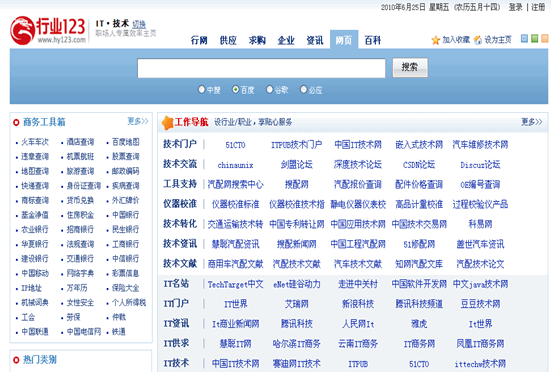Open the 汽配网搜索中心 link
551x372 pixels.
pyautogui.click(x=235, y=184)
